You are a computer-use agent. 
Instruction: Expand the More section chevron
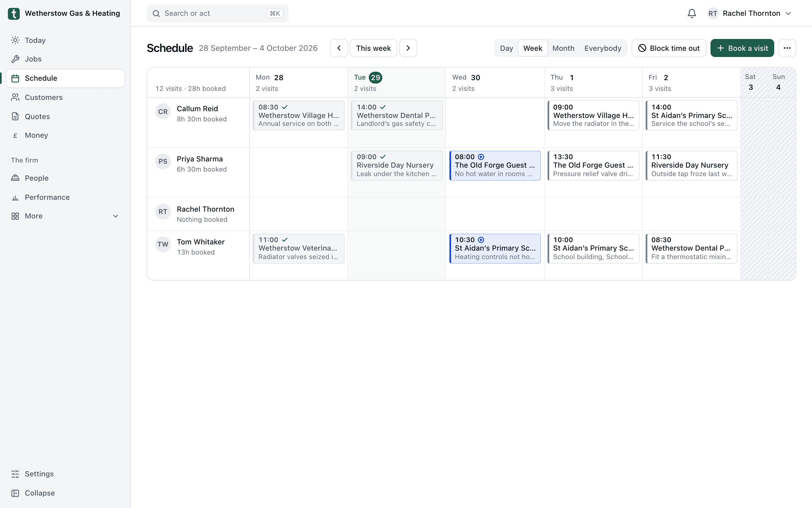pos(115,216)
